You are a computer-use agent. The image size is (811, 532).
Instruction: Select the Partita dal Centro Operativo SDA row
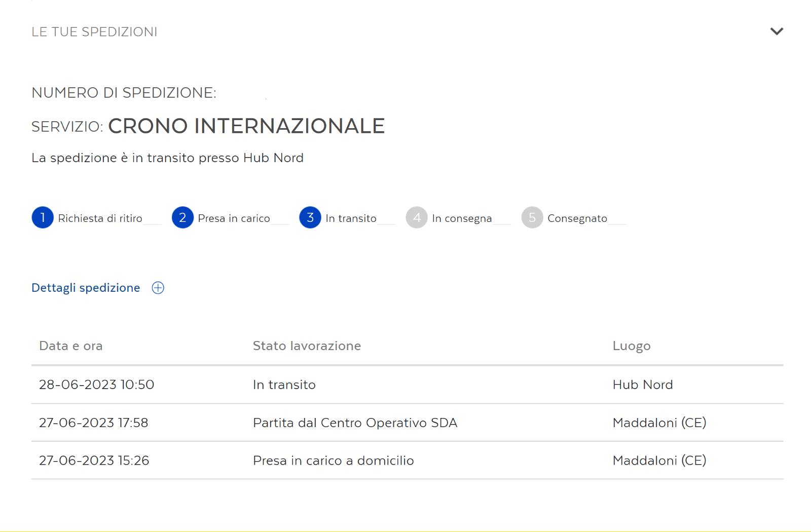point(408,423)
